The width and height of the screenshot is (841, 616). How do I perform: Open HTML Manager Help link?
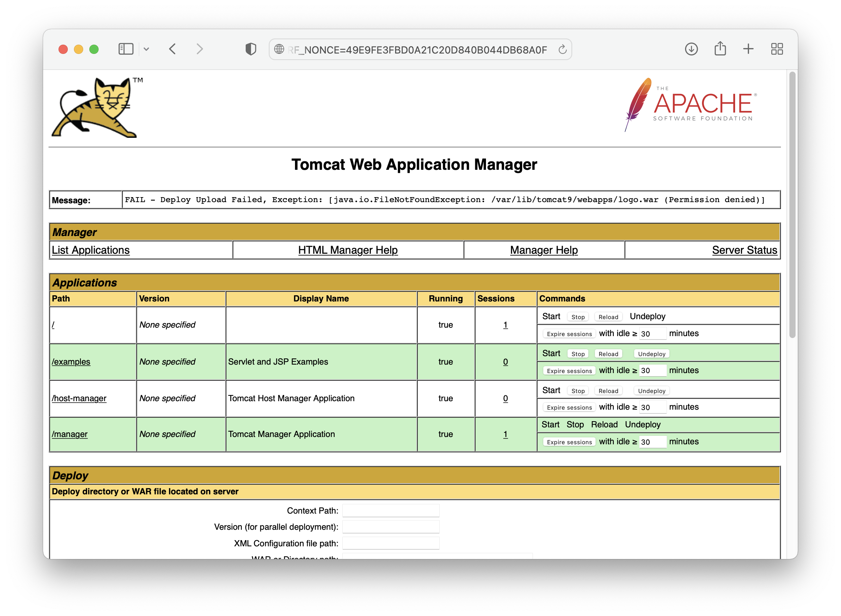[348, 250]
